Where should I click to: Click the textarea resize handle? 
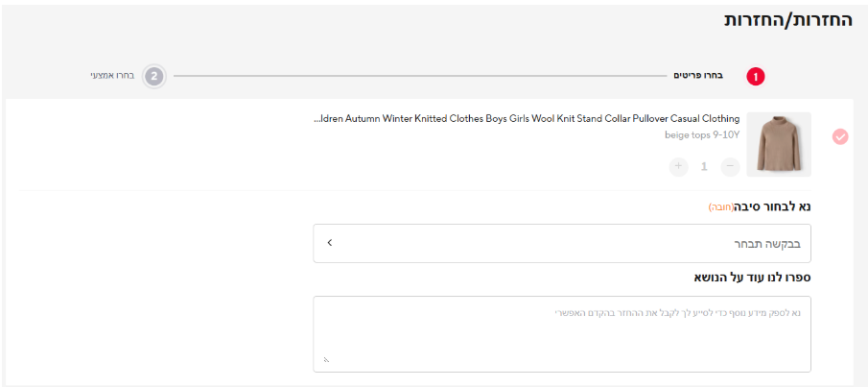pyautogui.click(x=326, y=360)
